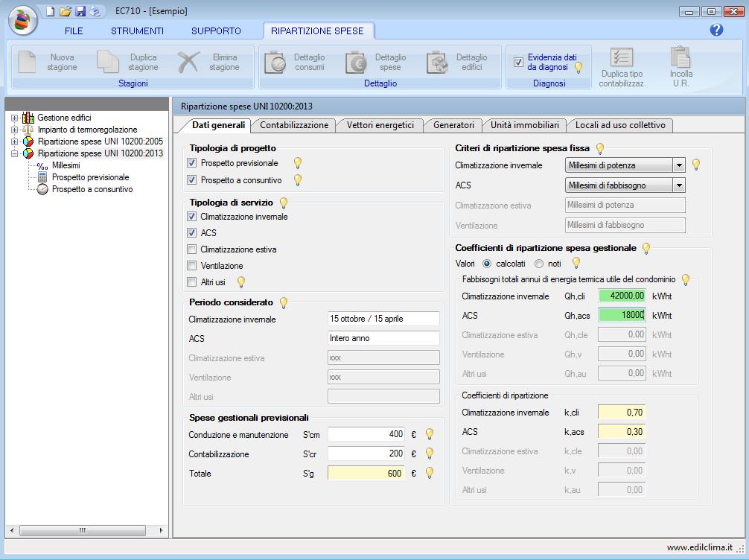Viewport: 749px width, 560px height.
Task: Collapse Ripartizione spese UNI 10200:2013 node
Action: [14, 153]
